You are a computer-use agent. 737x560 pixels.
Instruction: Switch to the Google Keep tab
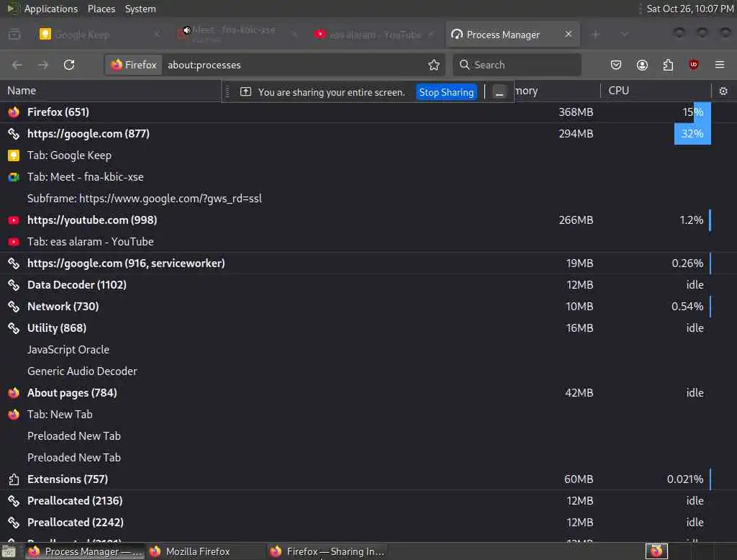pyautogui.click(x=98, y=35)
